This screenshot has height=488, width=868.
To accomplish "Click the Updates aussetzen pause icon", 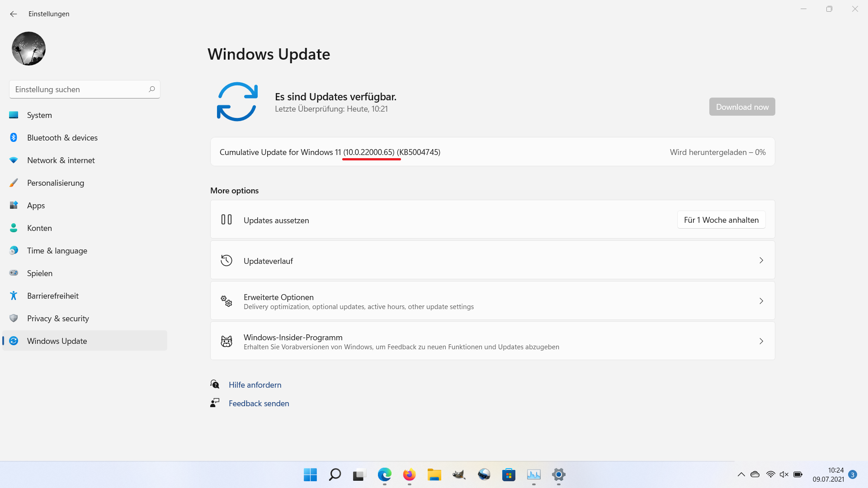I will pyautogui.click(x=226, y=220).
